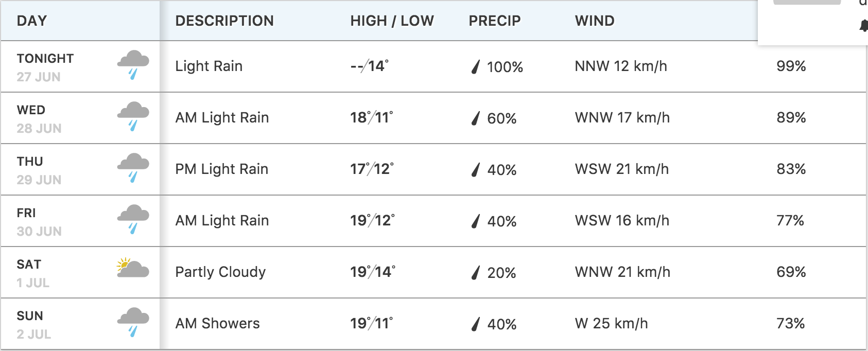This screenshot has width=868, height=351.
Task: Click Friday's rain cloud weather icon
Action: click(133, 219)
